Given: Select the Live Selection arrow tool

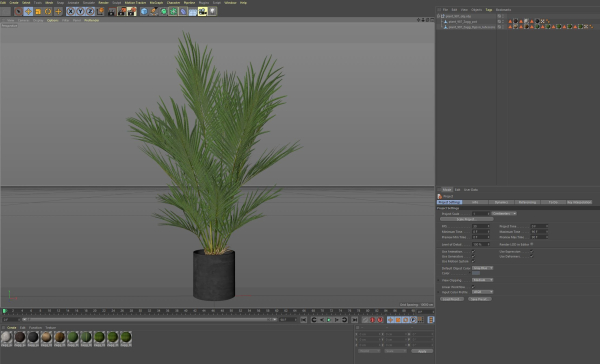Looking at the screenshot, I should tap(18, 11).
